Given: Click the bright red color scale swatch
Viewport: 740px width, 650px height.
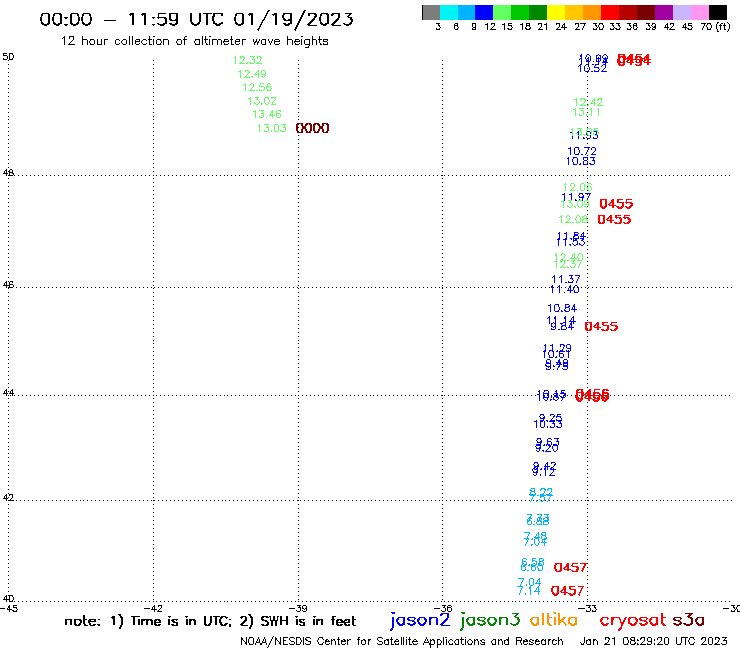Looking at the screenshot, I should pyautogui.click(x=610, y=12).
